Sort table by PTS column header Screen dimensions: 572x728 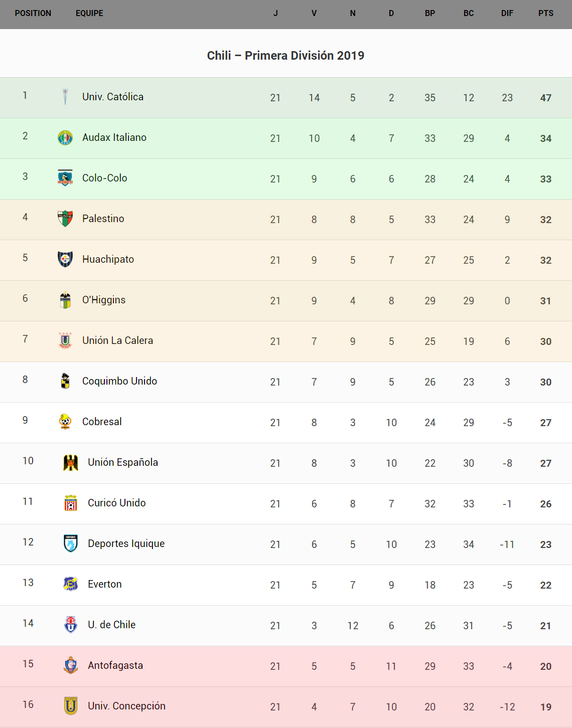click(x=546, y=14)
